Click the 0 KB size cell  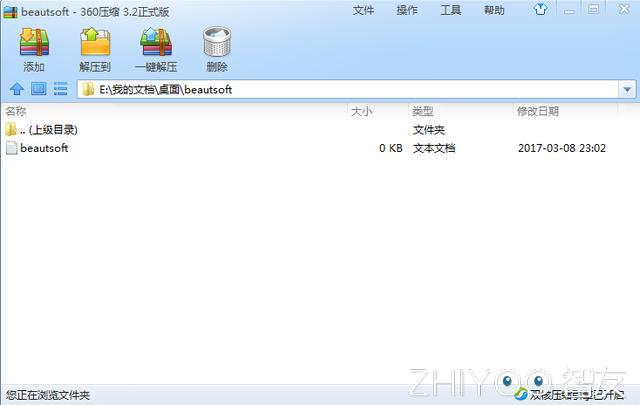[x=391, y=148]
